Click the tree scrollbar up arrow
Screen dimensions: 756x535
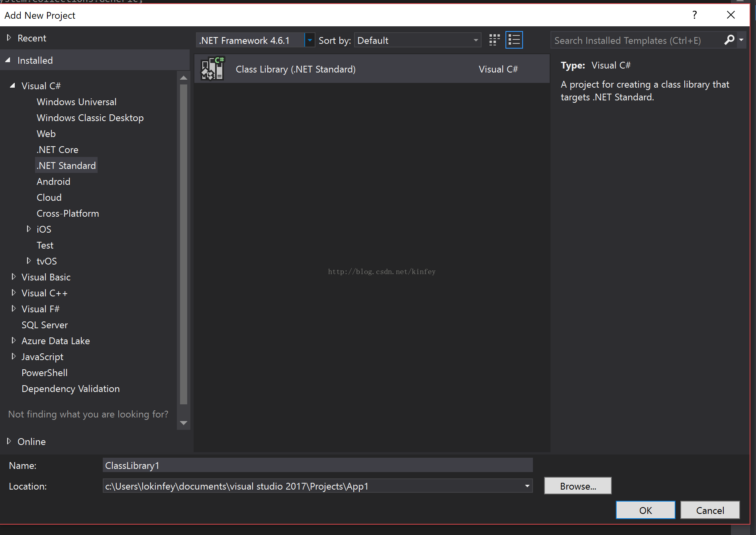point(184,78)
